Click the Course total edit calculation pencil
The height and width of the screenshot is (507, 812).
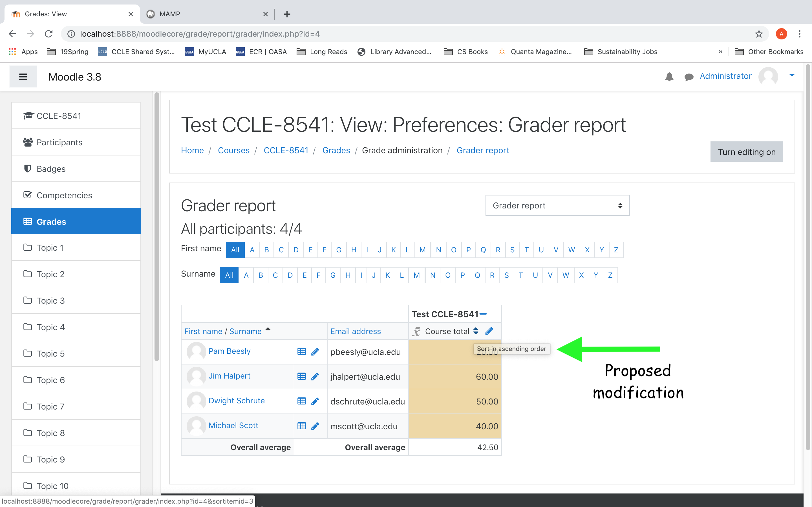(489, 331)
